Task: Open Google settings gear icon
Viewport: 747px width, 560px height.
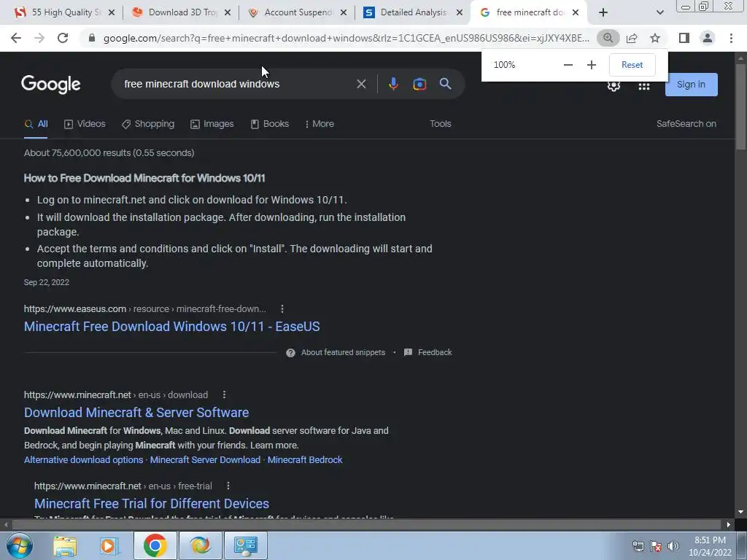Action: [614, 86]
